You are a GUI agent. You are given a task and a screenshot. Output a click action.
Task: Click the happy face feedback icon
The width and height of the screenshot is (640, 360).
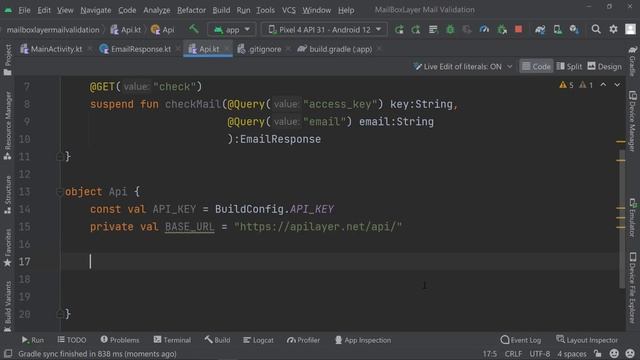pos(613,353)
